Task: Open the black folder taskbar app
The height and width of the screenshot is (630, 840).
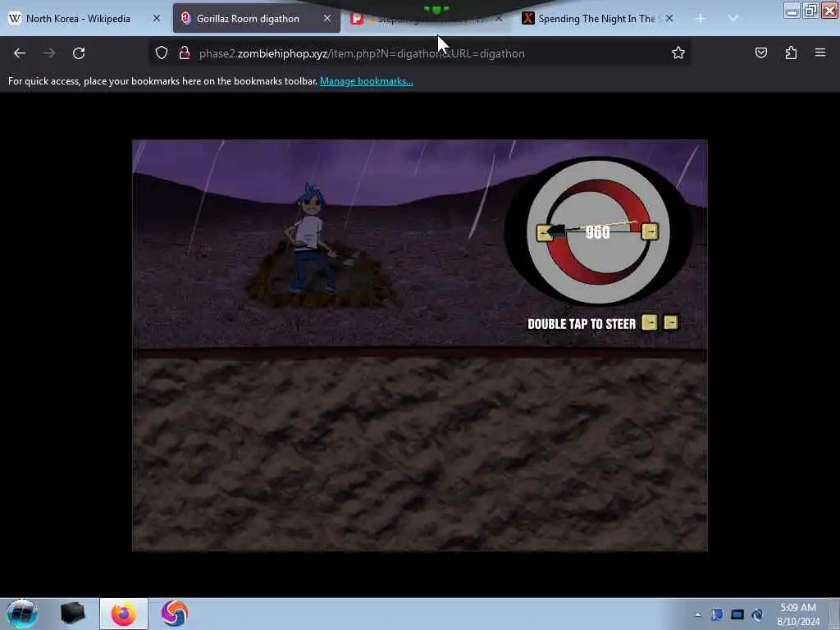Action: pos(73,614)
